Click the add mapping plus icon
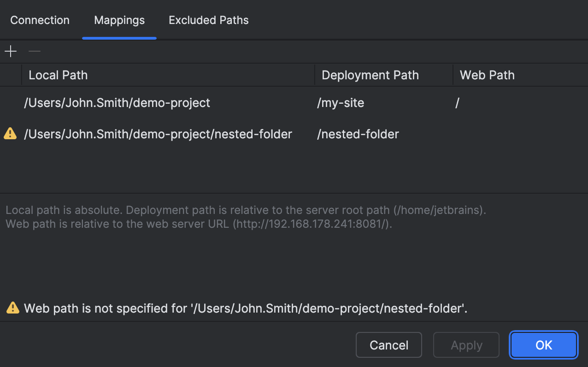Image resolution: width=588 pixels, height=367 pixels. tap(10, 51)
